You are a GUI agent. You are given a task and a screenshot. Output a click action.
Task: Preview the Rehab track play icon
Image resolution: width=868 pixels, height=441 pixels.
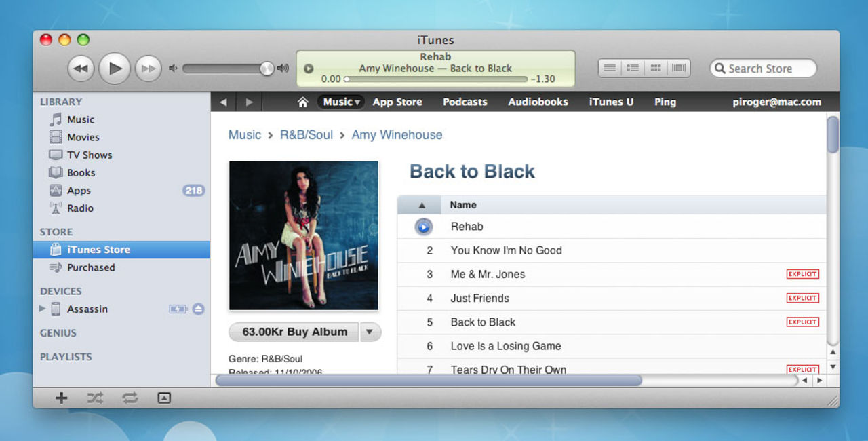(423, 227)
